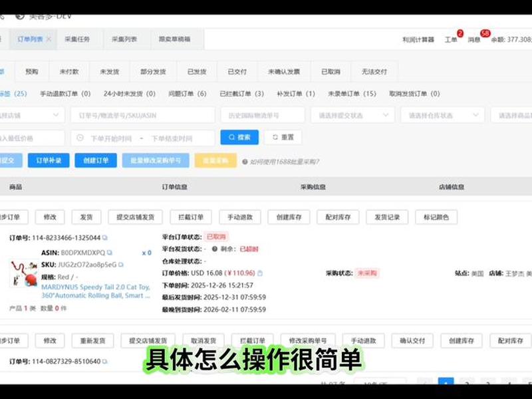Filter by 部分发货 status

[153, 72]
